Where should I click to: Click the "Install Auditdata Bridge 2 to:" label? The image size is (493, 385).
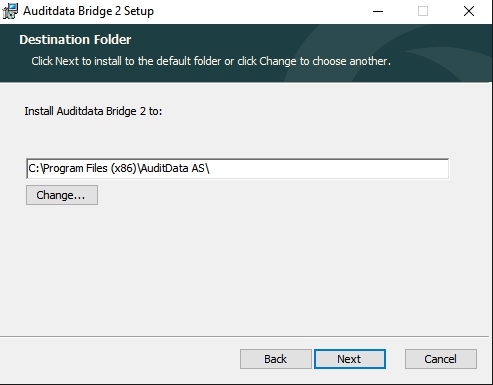[x=93, y=111]
